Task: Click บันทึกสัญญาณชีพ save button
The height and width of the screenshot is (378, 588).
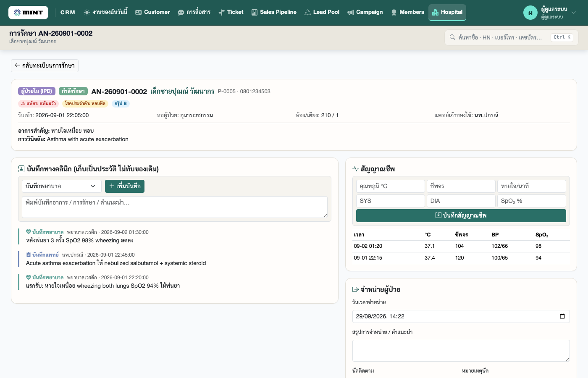Action: (x=461, y=215)
